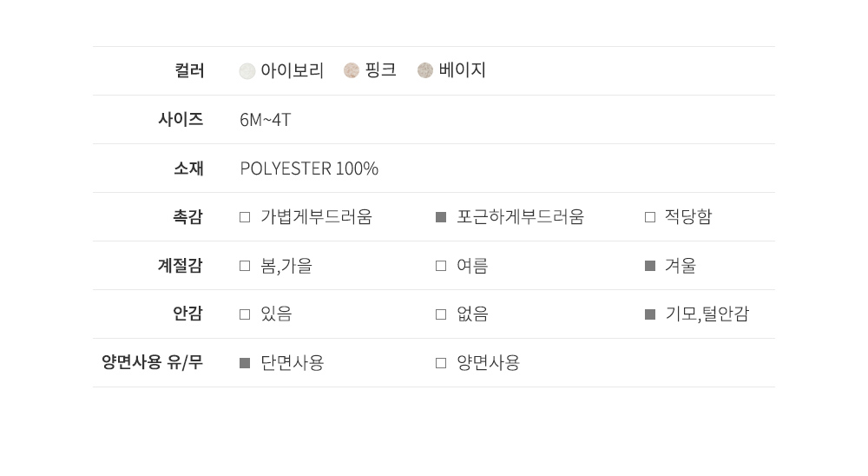Toggle the 단면사용 checkbox
Screen dimensions: 868x476
(245, 363)
